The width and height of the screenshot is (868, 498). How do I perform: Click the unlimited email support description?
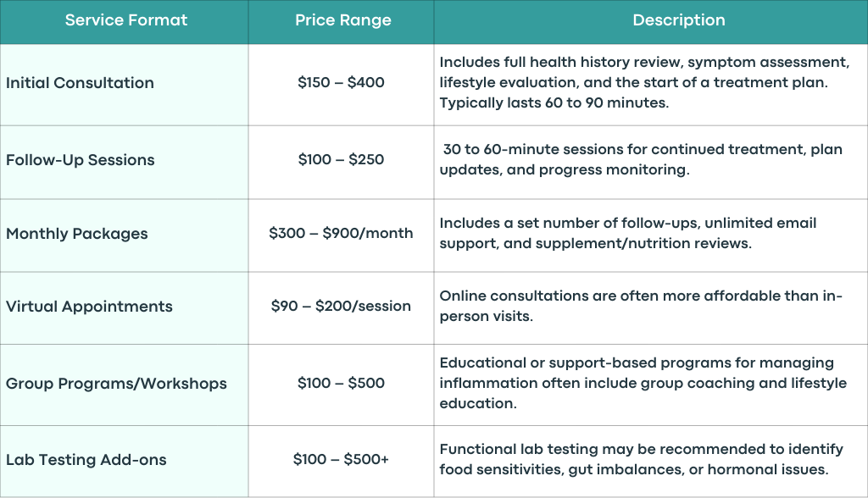[x=628, y=233]
